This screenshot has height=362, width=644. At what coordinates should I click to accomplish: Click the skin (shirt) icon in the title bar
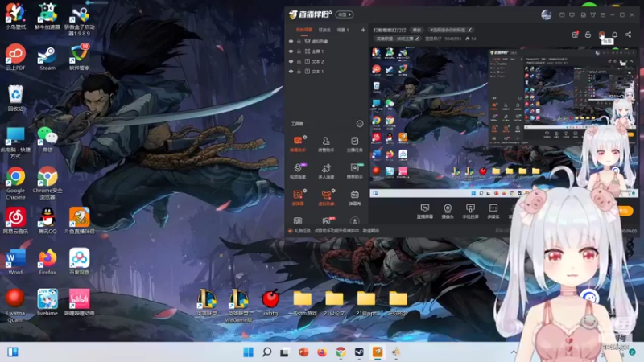click(592, 14)
